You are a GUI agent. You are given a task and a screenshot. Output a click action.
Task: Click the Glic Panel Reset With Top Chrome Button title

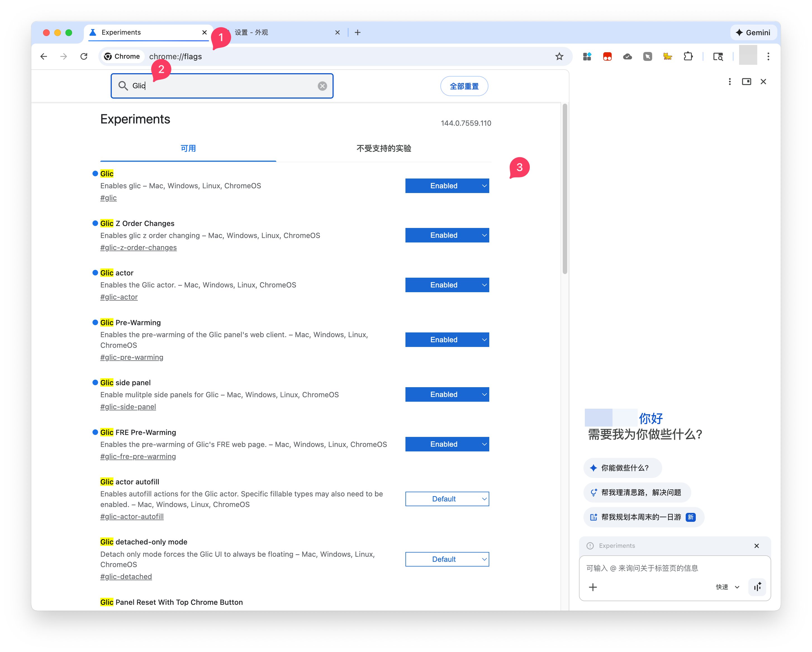pos(171,602)
